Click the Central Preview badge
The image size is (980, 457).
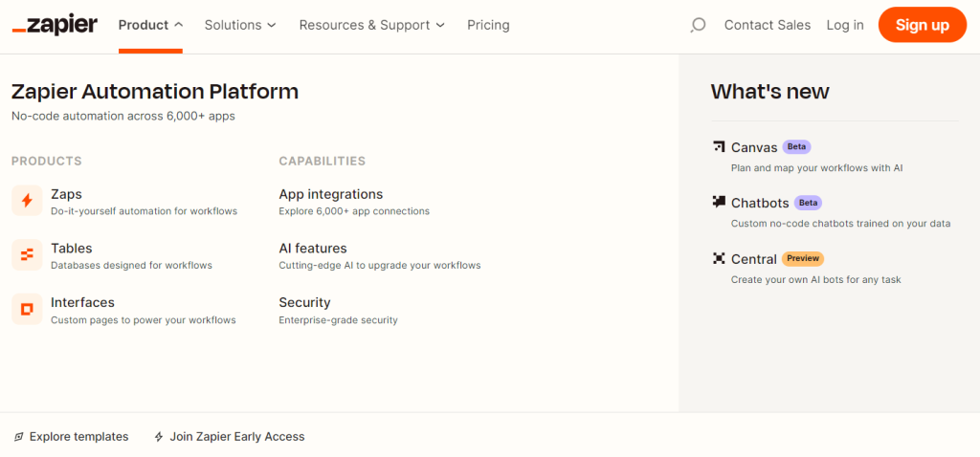coord(803,258)
